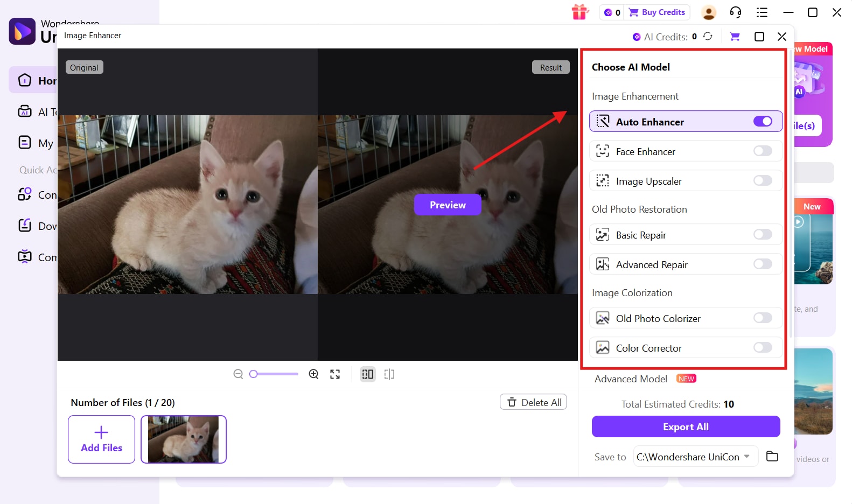Click the Buy Credits cart button

point(657,12)
